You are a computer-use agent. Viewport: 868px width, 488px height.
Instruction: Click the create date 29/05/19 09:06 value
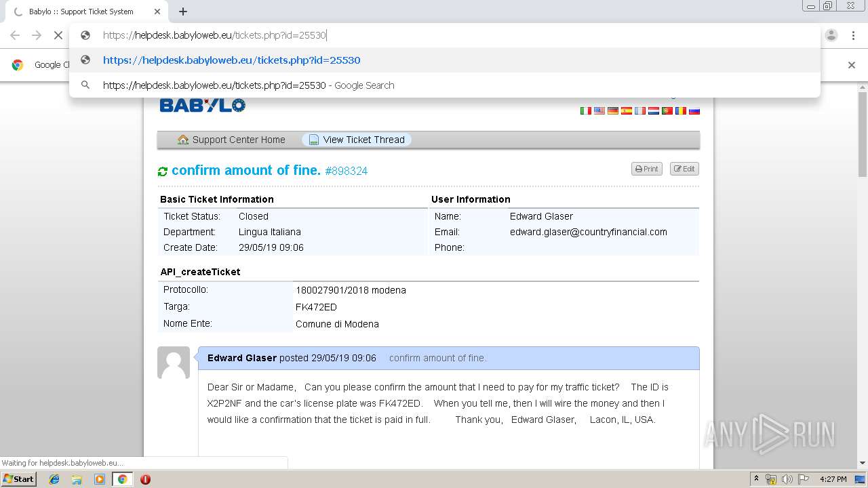point(271,247)
